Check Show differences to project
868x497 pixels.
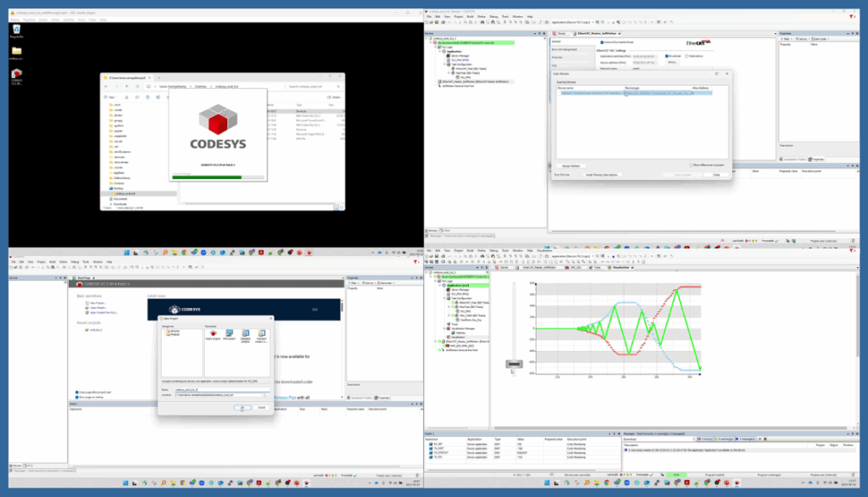tap(691, 165)
